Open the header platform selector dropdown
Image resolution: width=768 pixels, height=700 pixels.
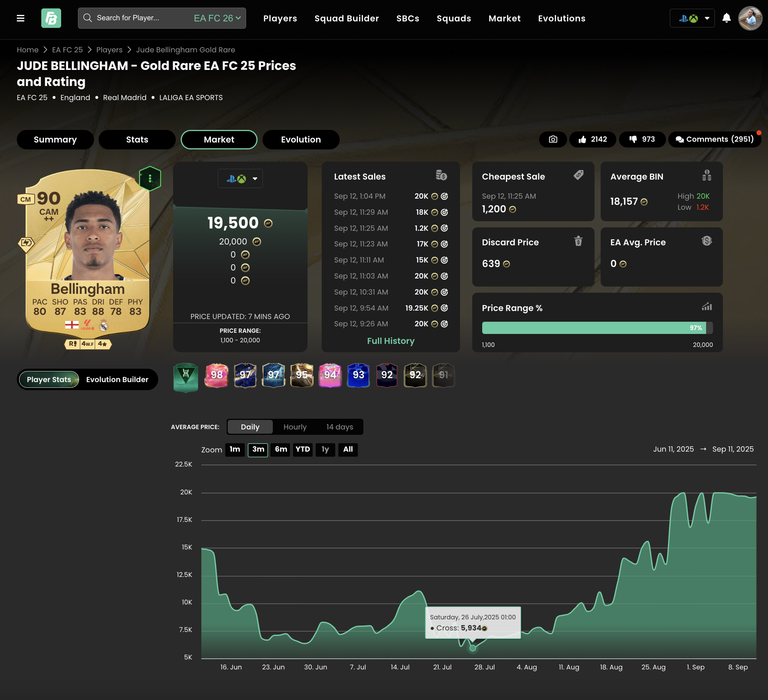click(x=692, y=18)
